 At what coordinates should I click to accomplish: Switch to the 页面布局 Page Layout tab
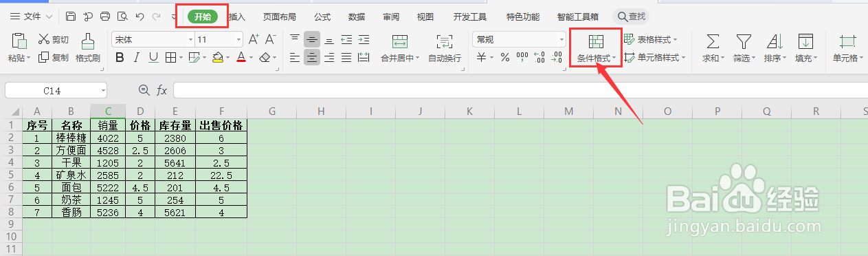point(280,17)
